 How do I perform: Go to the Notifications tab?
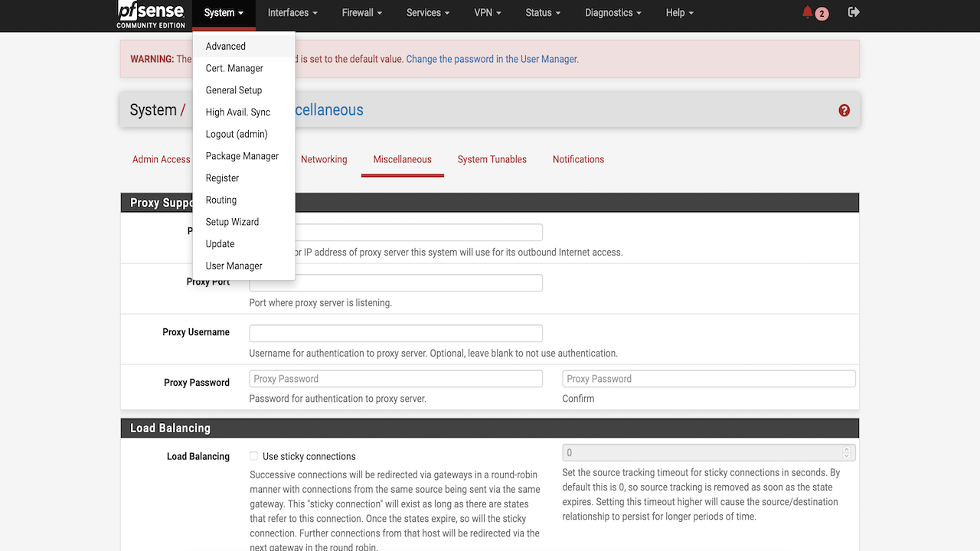coord(579,159)
